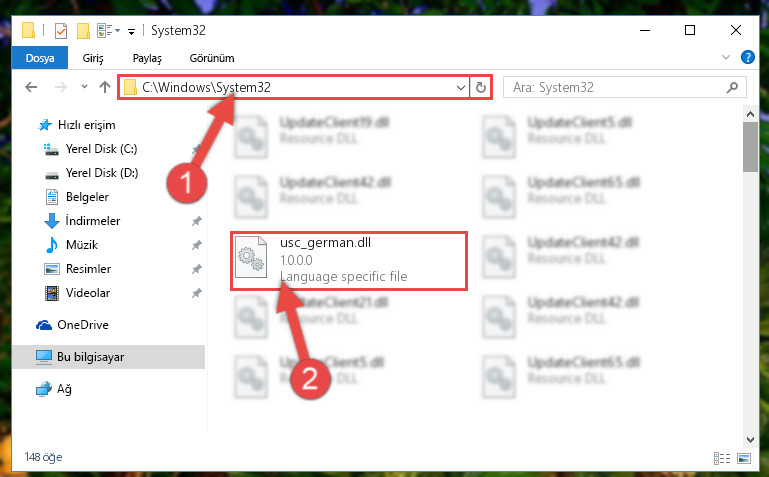
Task: Click the search magnifier icon
Action: [732, 88]
